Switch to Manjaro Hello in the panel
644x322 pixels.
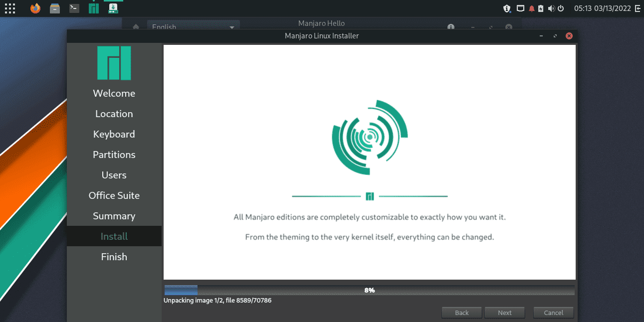pos(94,8)
